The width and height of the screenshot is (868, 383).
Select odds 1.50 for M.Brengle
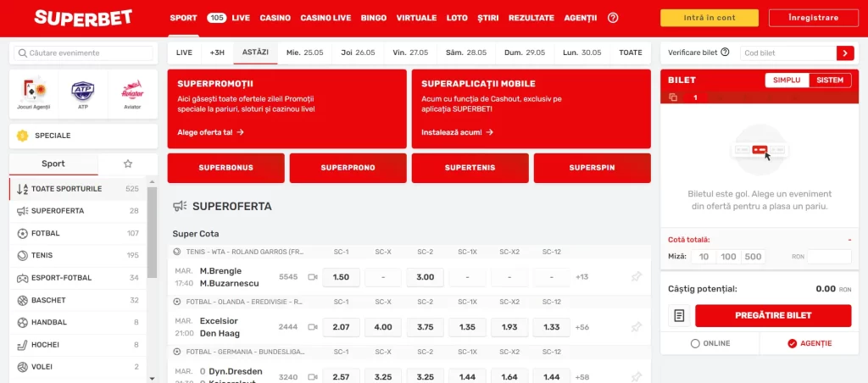[x=341, y=277]
